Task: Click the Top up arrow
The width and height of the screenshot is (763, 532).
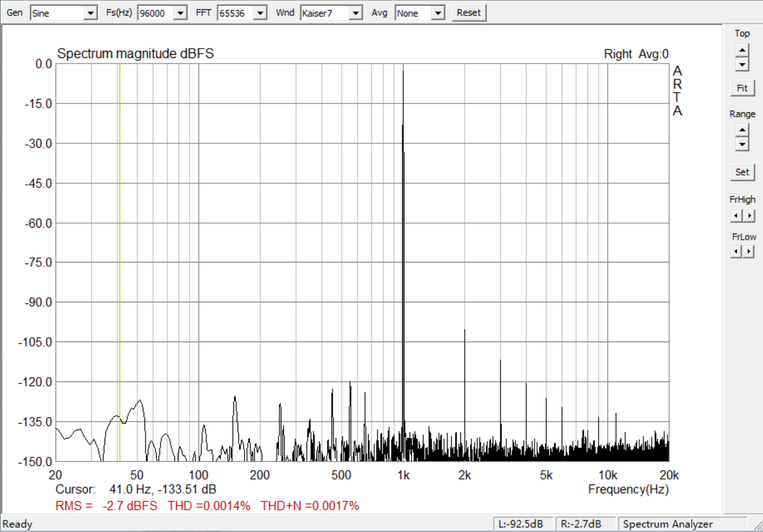Action: click(x=742, y=50)
